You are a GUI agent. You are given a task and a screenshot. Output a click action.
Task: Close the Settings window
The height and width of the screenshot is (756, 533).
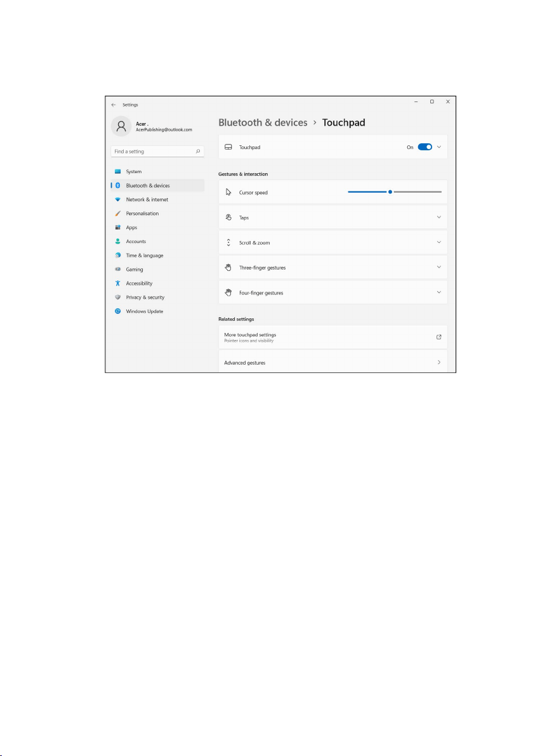[448, 101]
